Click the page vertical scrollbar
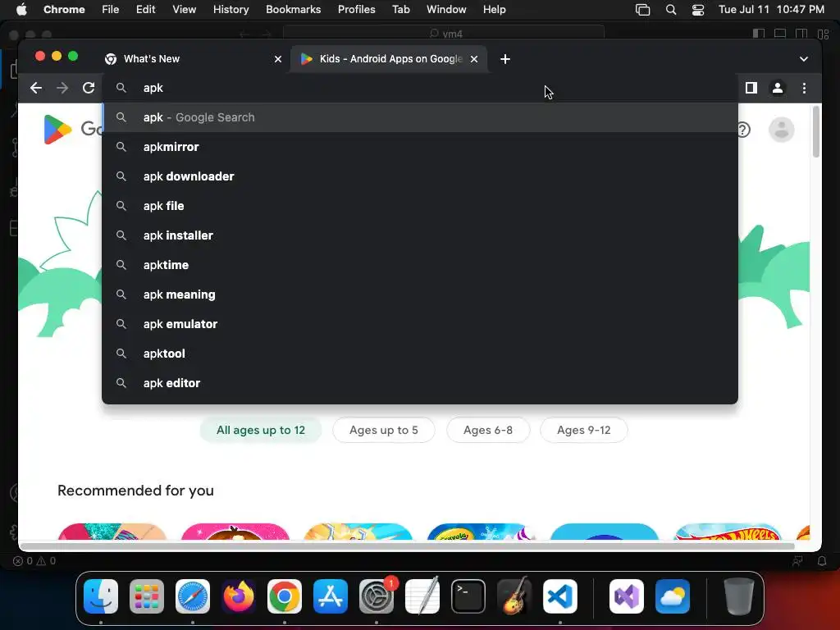The height and width of the screenshot is (630, 840). pyautogui.click(x=816, y=132)
